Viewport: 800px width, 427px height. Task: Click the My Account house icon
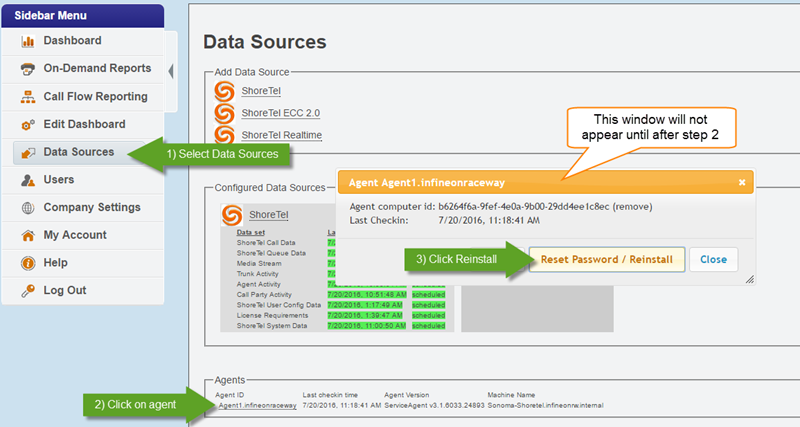tap(28, 235)
